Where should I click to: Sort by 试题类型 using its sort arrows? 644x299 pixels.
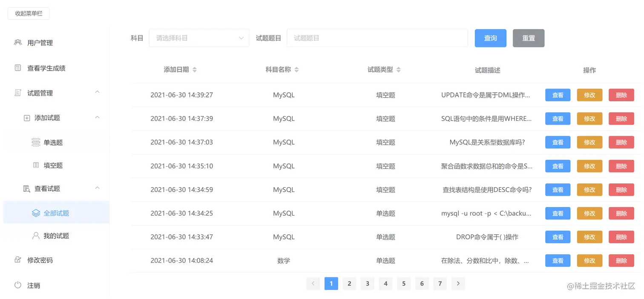point(399,70)
